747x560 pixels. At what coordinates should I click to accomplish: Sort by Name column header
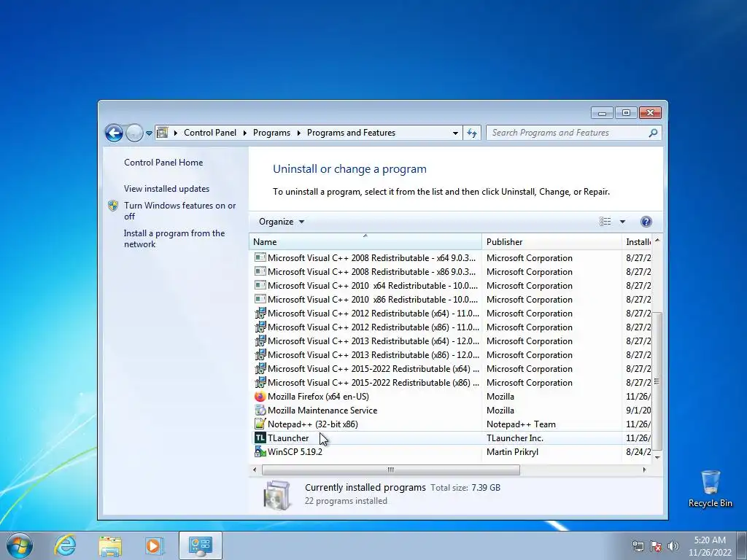[x=365, y=241]
